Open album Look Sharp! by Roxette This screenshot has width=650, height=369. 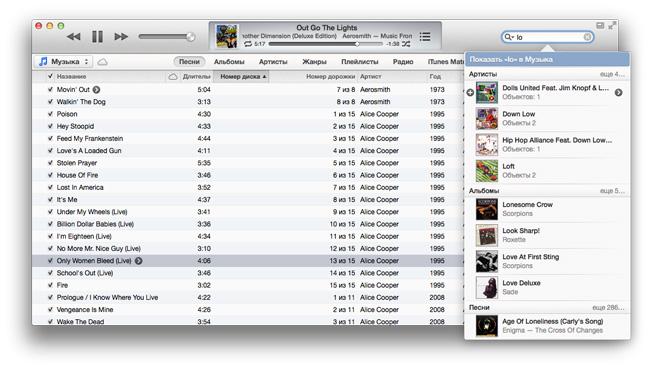point(547,235)
